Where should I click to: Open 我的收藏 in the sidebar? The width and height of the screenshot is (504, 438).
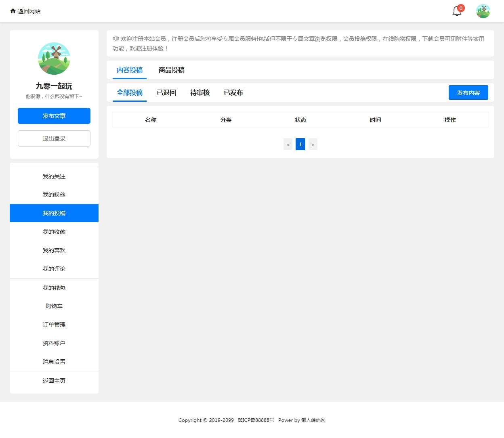(x=54, y=231)
